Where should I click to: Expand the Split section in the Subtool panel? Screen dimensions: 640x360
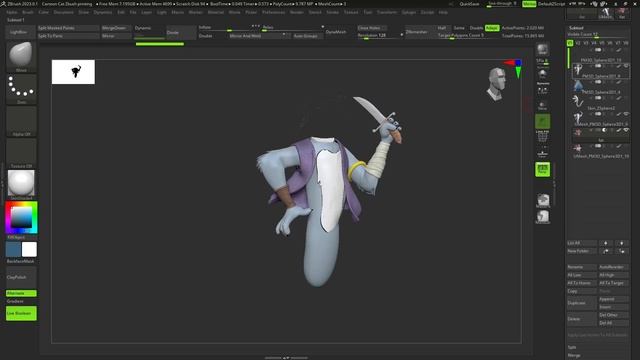pyautogui.click(x=572, y=347)
